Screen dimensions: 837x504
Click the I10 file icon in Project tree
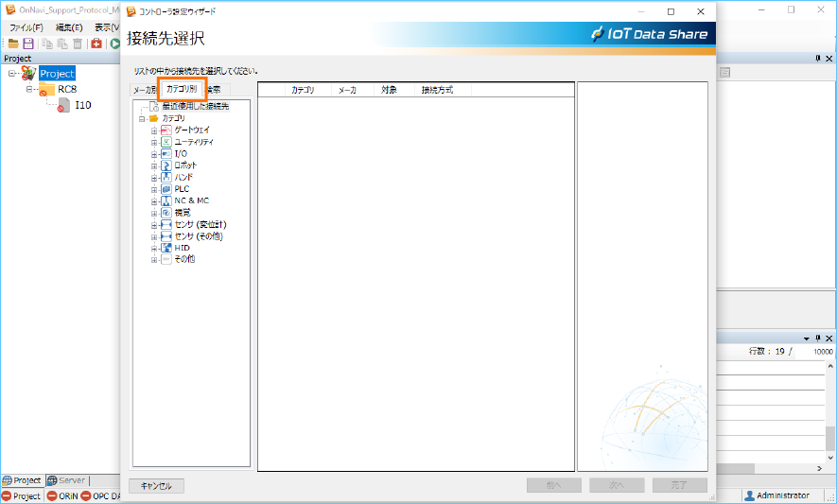[x=63, y=105]
